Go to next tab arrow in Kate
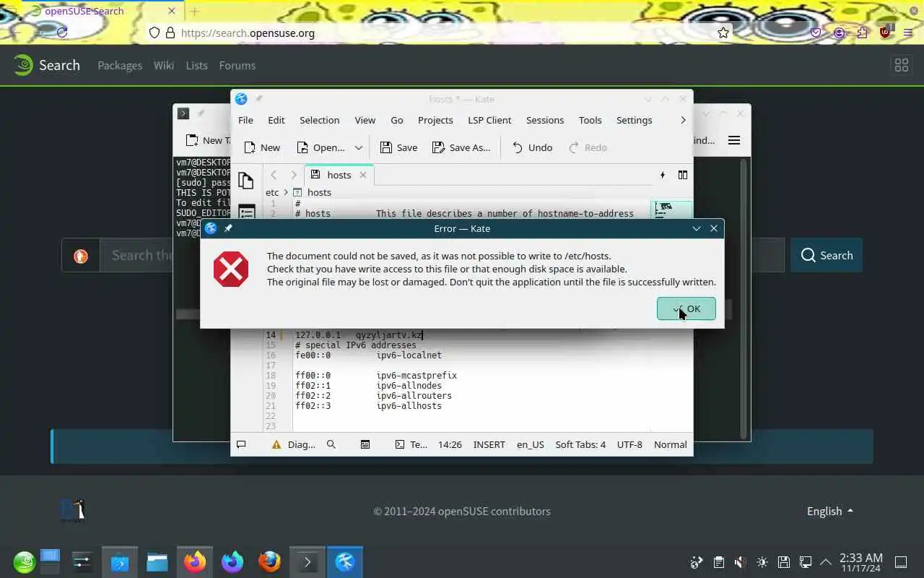This screenshot has width=924, height=578. [293, 175]
